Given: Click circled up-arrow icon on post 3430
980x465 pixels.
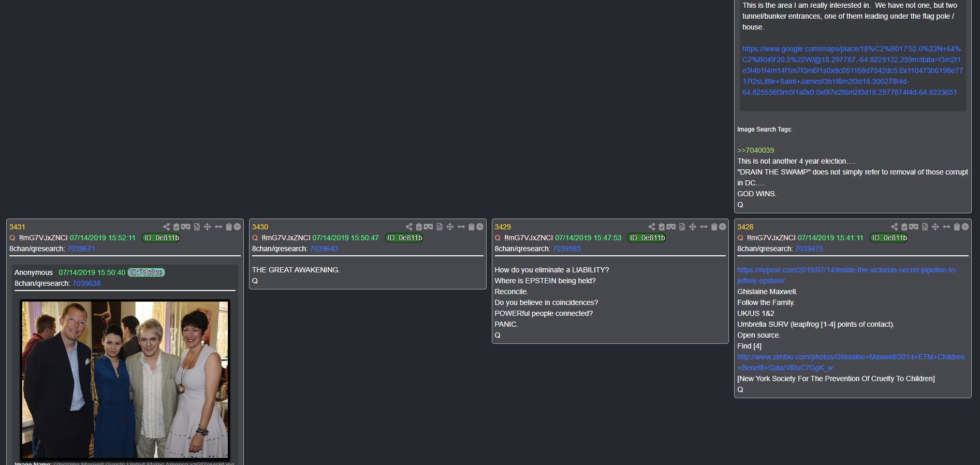Looking at the screenshot, I should 480,227.
